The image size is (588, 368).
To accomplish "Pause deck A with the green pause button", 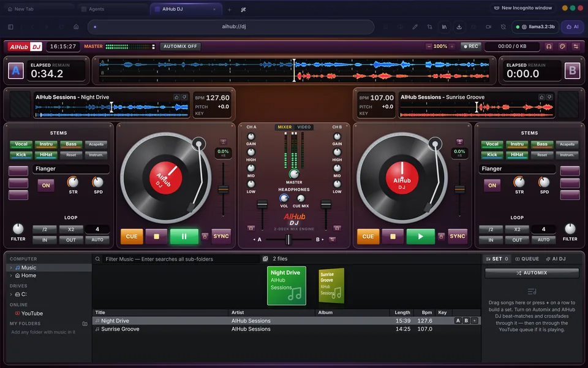I will pos(184,237).
